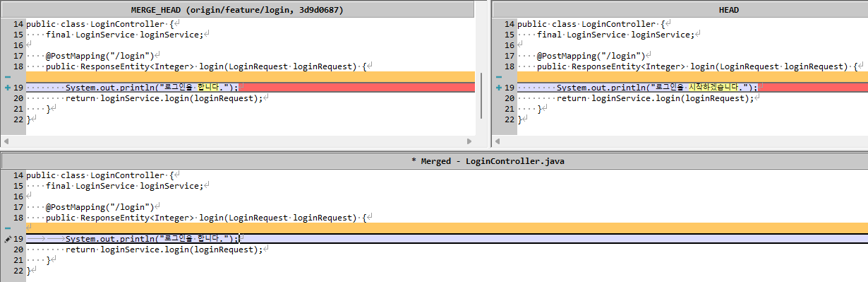This screenshot has width=868, height=282.
Task: Click 'public class LoginController' line in Merged pane
Action: pos(101,175)
